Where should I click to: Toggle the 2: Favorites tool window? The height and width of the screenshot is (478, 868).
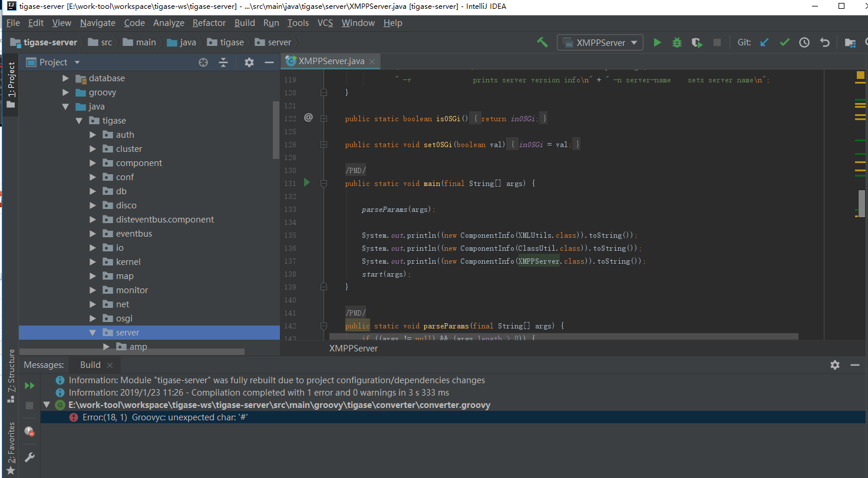point(11,449)
